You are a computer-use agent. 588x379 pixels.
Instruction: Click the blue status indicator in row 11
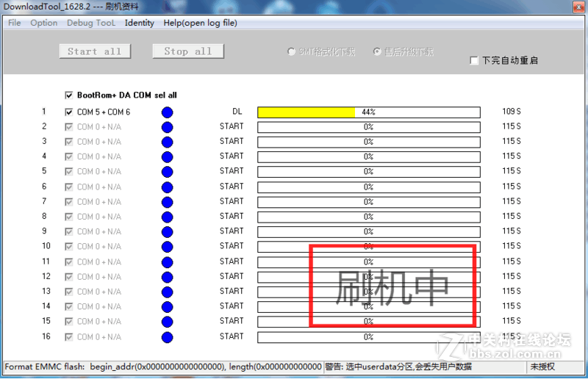[x=168, y=262]
